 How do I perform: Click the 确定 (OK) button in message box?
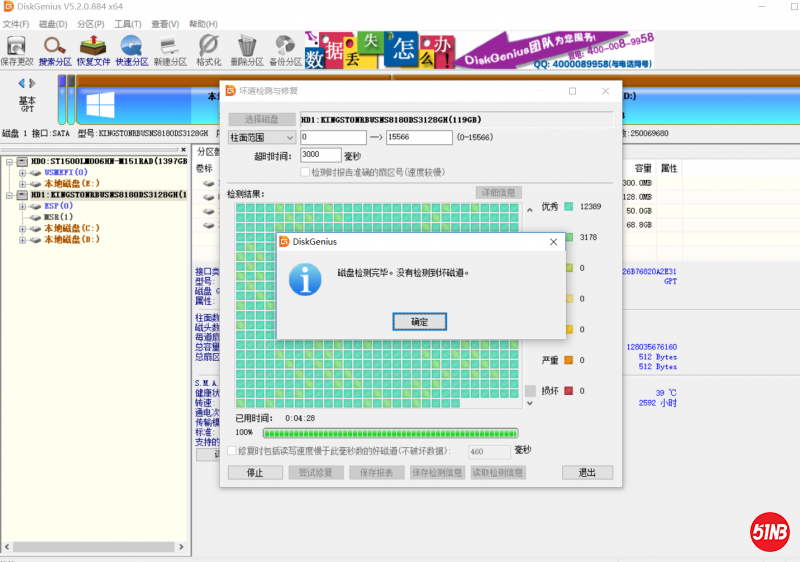(x=419, y=322)
